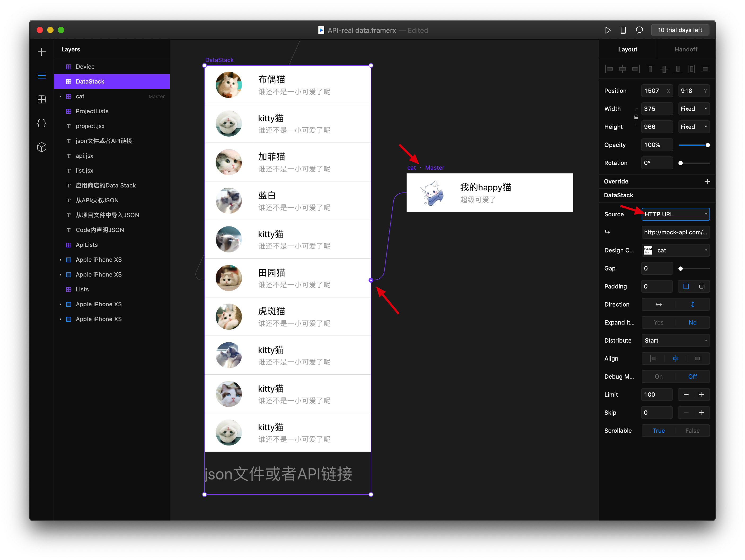Click the align bottom edges icon

point(678,69)
